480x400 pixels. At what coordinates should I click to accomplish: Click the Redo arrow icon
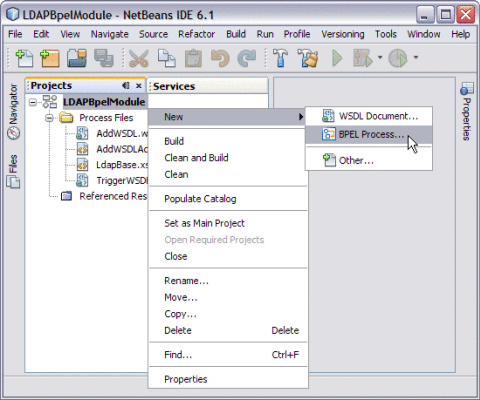click(247, 58)
